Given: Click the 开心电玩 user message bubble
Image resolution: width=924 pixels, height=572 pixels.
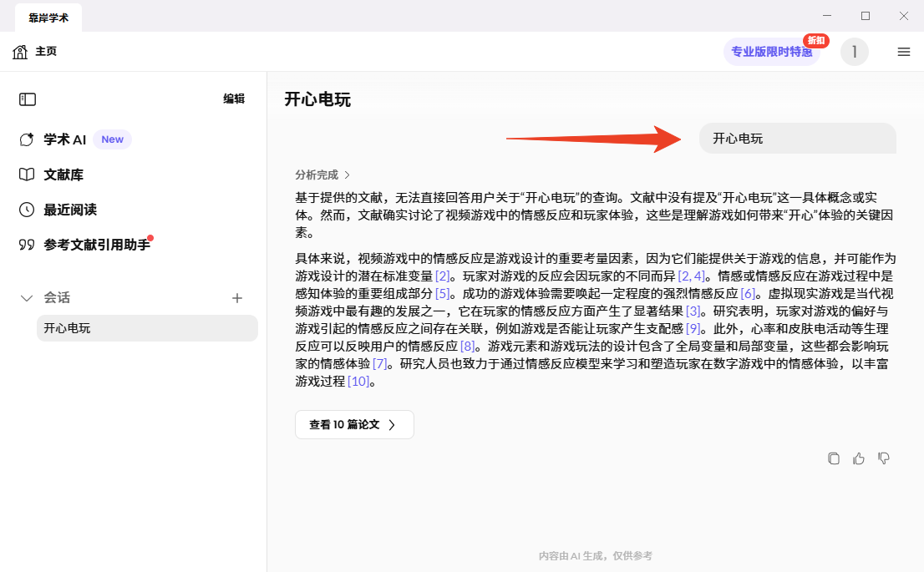Looking at the screenshot, I should pos(797,139).
